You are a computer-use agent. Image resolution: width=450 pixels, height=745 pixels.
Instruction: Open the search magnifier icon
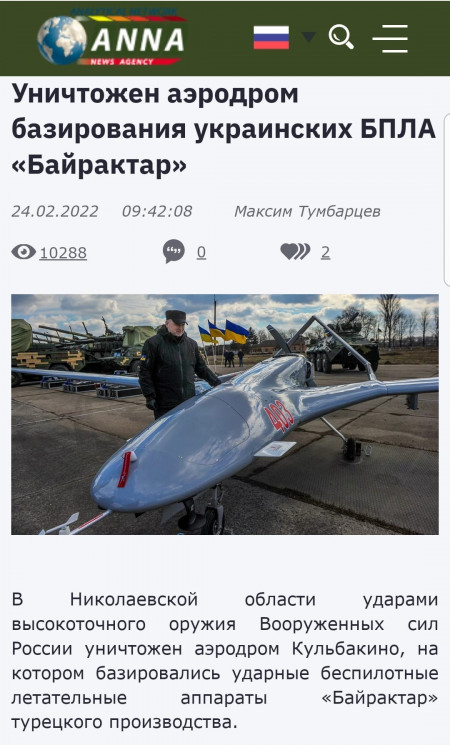[x=341, y=37]
